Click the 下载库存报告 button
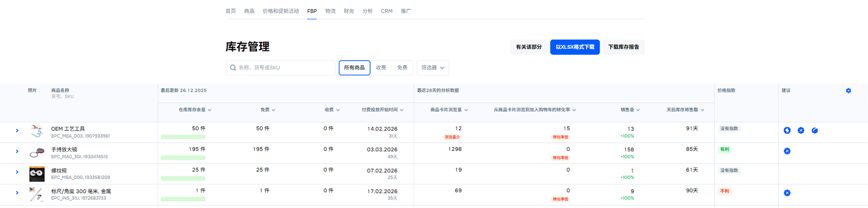This screenshot has width=868, height=208. coord(623,47)
